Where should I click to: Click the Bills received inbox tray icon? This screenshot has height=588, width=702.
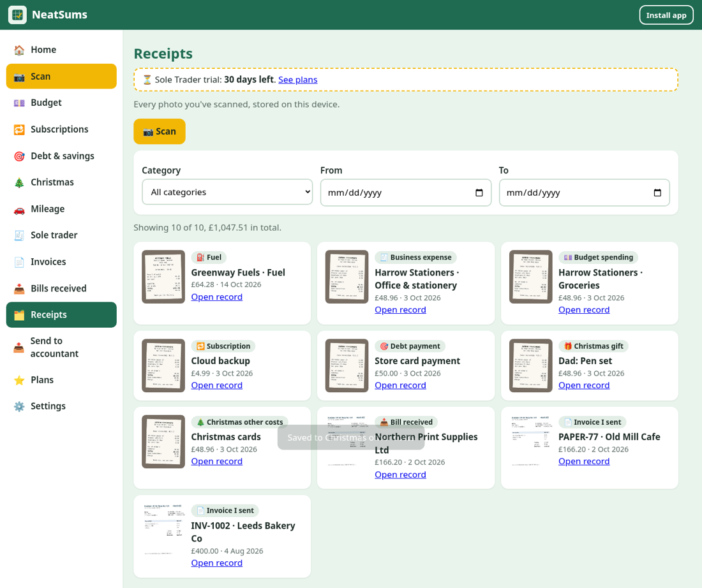click(x=19, y=289)
